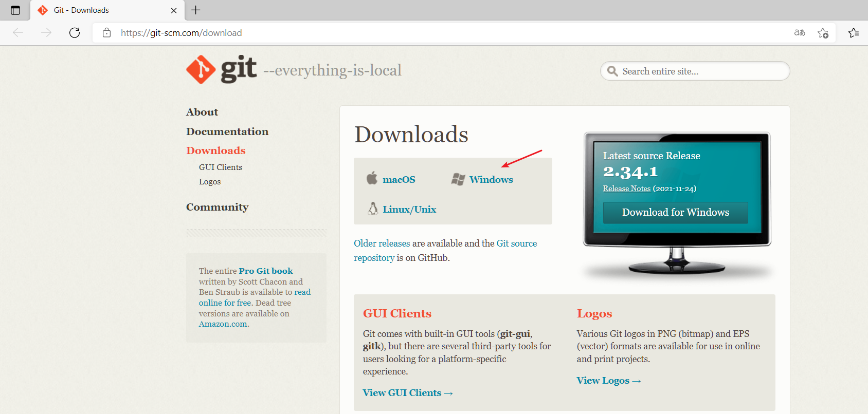Image resolution: width=868 pixels, height=414 pixels.
Task: Follow the read online for free link
Action: pyautogui.click(x=255, y=297)
